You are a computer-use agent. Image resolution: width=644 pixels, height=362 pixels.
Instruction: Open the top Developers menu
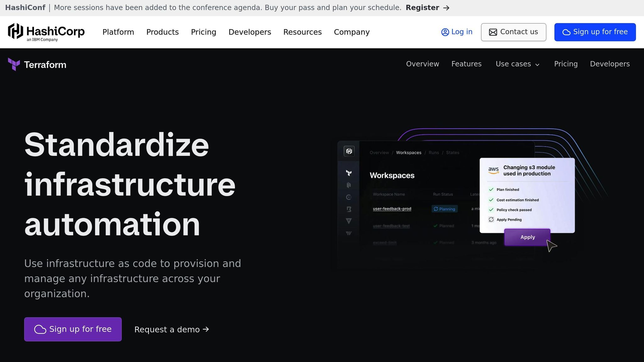pos(250,32)
